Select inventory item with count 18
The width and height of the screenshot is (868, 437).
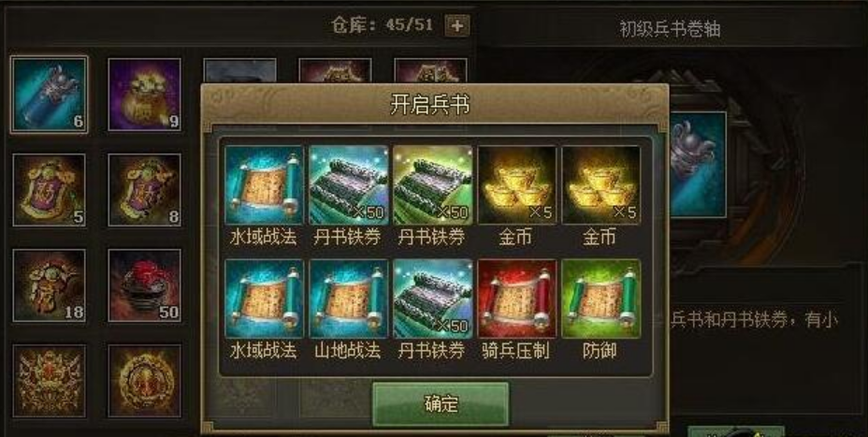[x=50, y=285]
